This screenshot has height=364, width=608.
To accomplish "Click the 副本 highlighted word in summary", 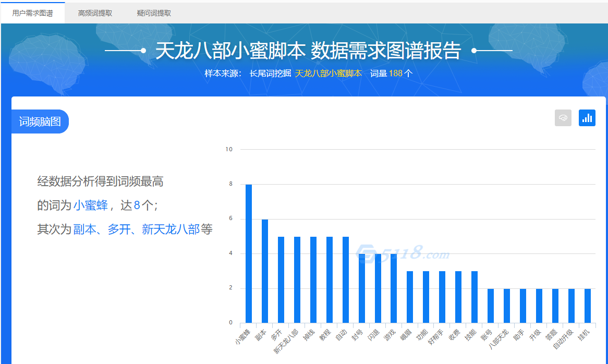I will click(x=84, y=229).
